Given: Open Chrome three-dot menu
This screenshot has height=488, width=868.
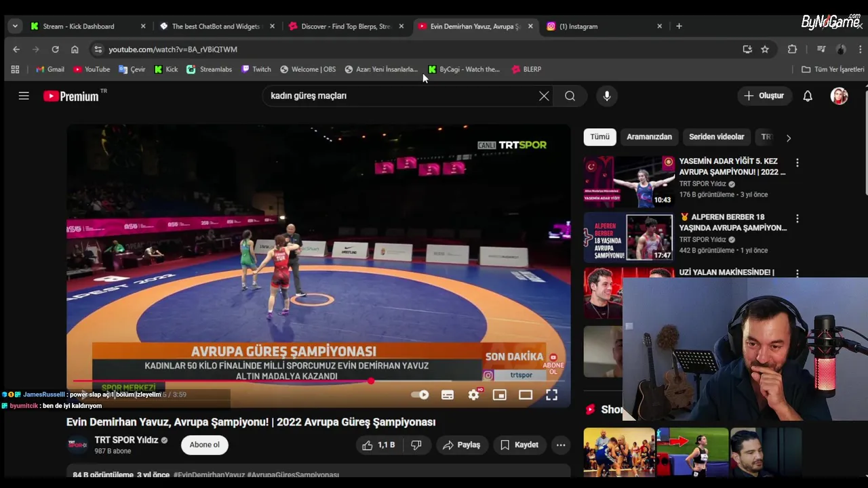Looking at the screenshot, I should (x=861, y=49).
